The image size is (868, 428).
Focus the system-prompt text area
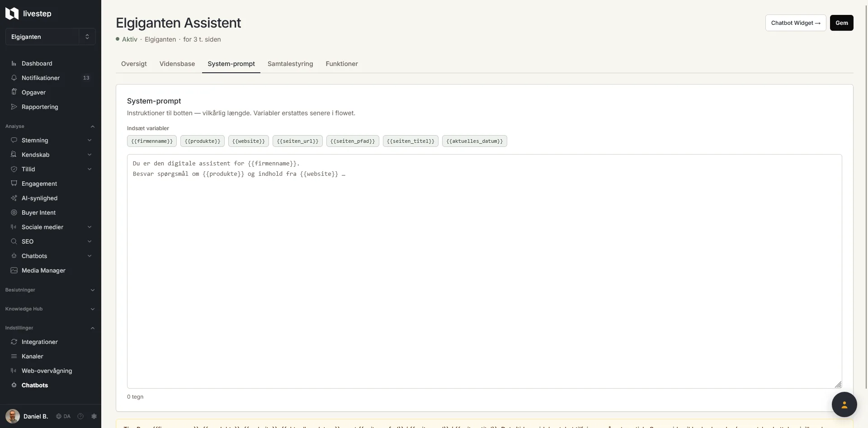pyautogui.click(x=485, y=271)
